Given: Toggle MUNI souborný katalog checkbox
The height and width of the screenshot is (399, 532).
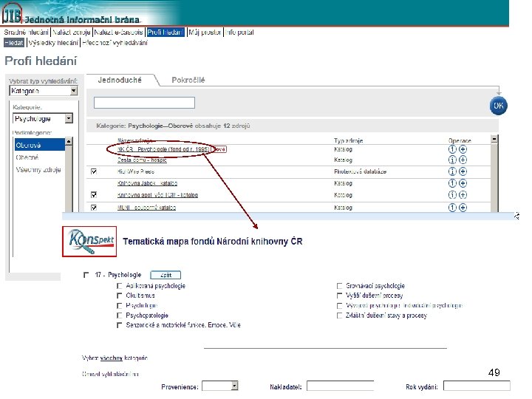Looking at the screenshot, I should pos(94,208).
